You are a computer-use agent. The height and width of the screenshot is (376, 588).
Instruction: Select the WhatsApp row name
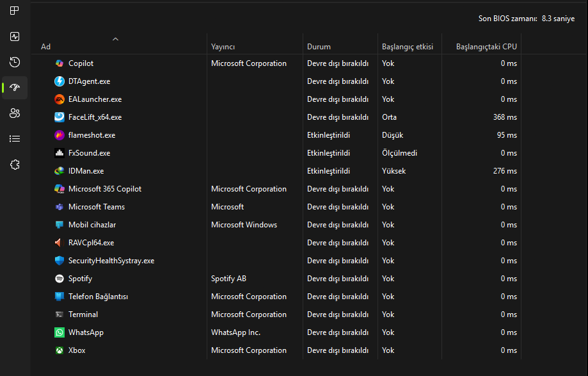(x=86, y=332)
